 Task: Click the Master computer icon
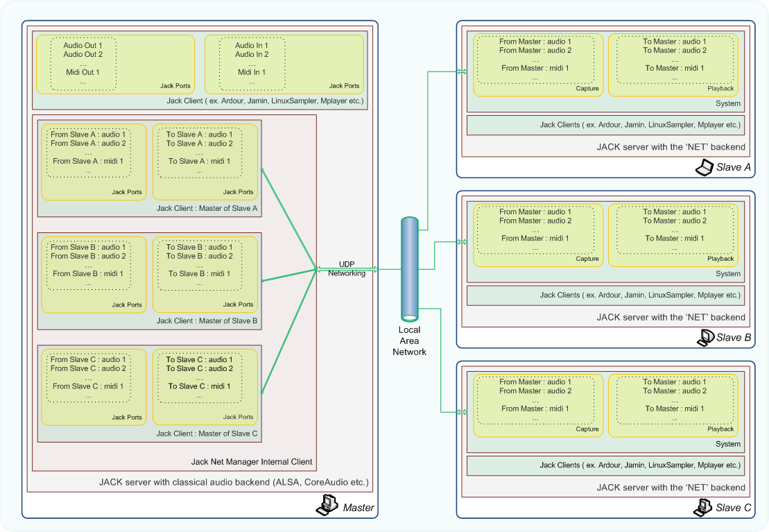pyautogui.click(x=327, y=506)
